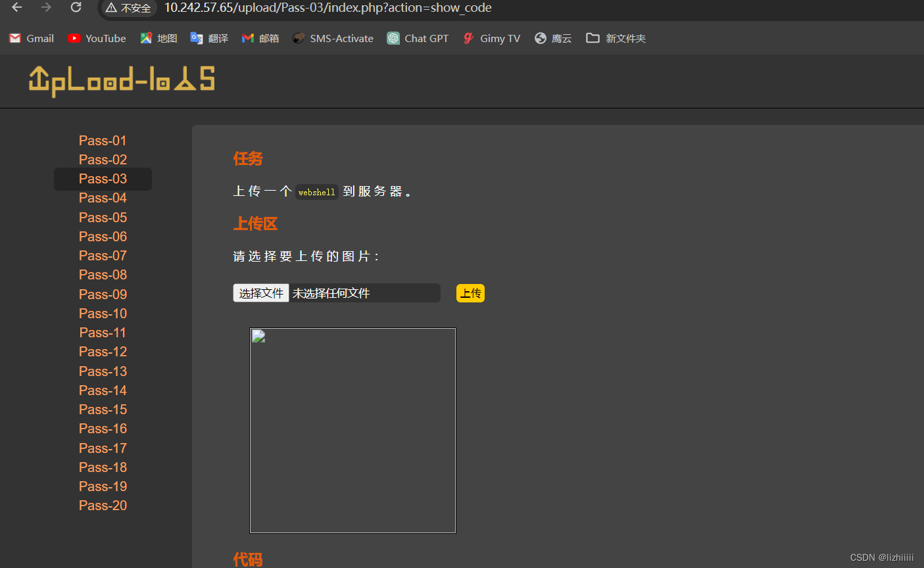Open Pass-11 in the sidebar
924x568 pixels.
pos(103,333)
